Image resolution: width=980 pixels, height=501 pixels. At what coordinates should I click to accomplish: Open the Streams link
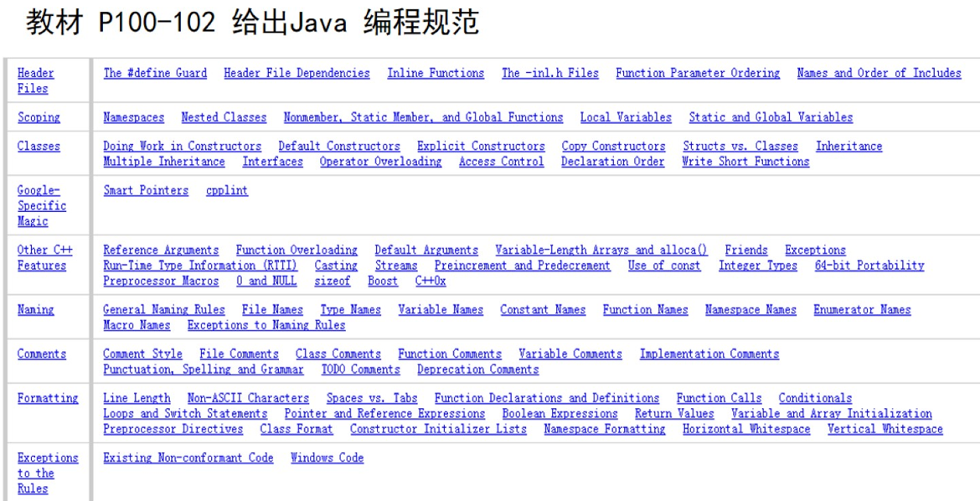(x=396, y=266)
